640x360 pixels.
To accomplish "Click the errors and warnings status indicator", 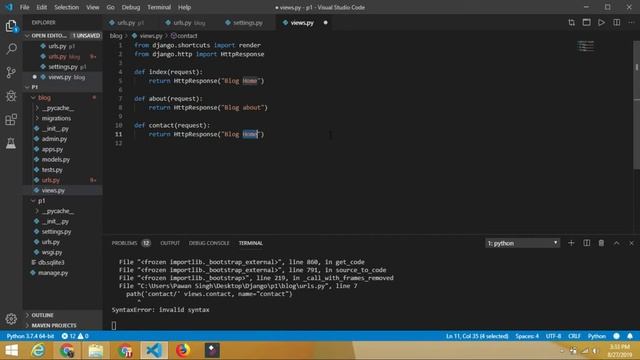I will click(x=75, y=336).
